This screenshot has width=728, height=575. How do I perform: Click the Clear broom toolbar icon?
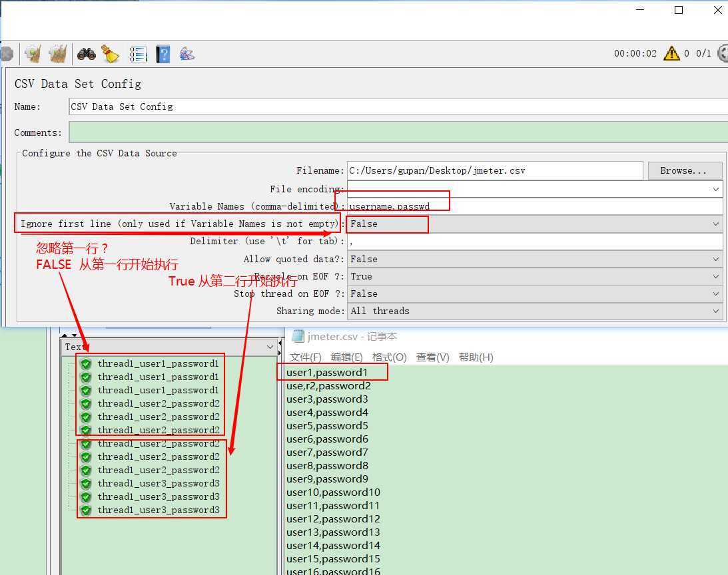(x=33, y=54)
